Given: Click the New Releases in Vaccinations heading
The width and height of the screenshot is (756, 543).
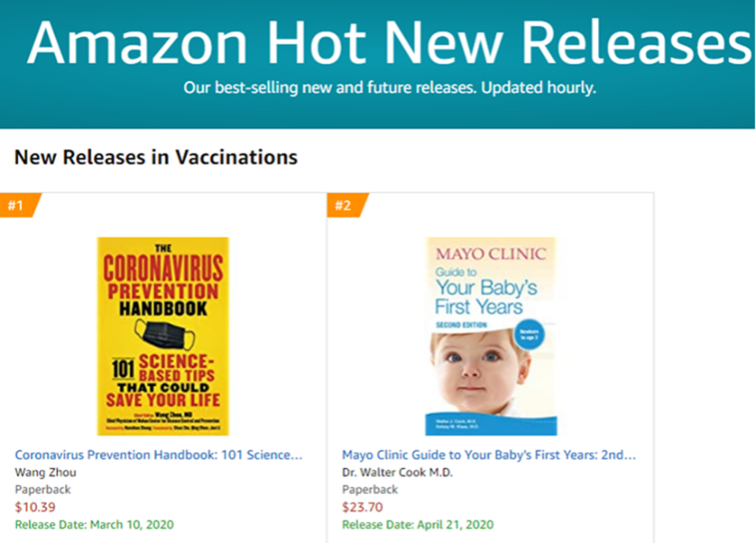Looking at the screenshot, I should tap(156, 157).
